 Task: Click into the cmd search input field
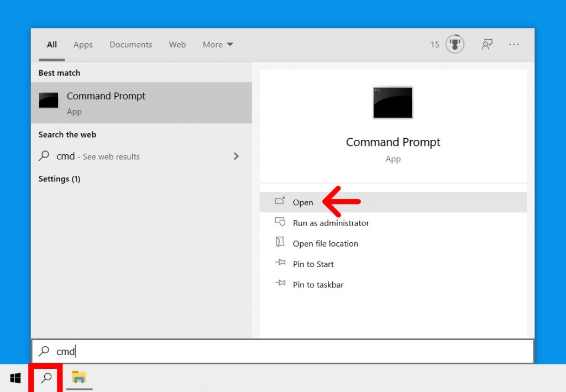282,351
